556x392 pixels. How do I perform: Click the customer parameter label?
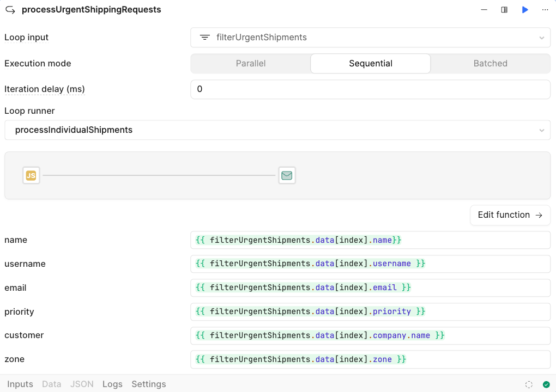[24, 335]
